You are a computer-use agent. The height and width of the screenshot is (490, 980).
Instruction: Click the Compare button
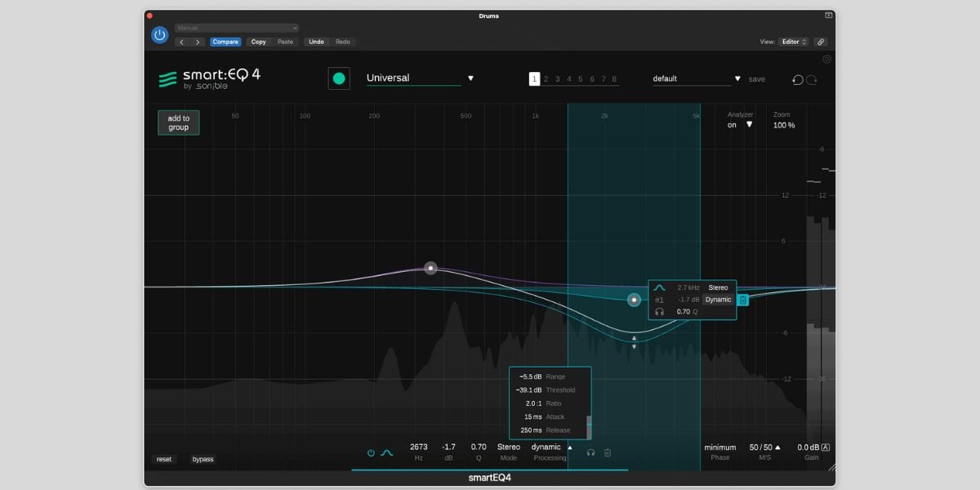[225, 42]
